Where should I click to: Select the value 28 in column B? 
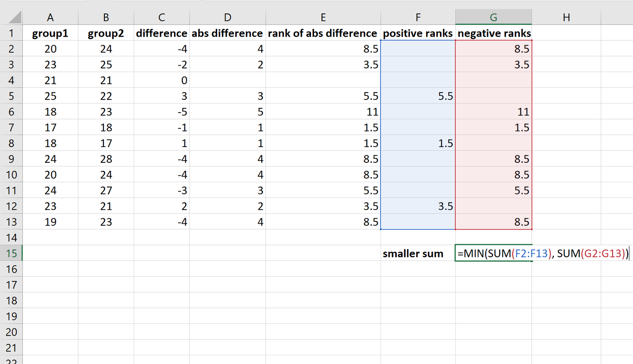click(106, 159)
